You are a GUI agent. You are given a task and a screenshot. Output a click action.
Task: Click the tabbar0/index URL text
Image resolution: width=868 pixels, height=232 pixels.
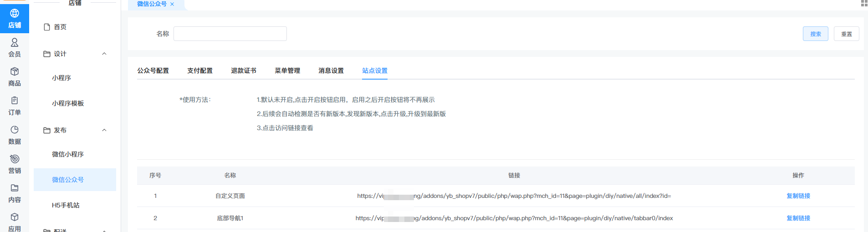point(514,218)
